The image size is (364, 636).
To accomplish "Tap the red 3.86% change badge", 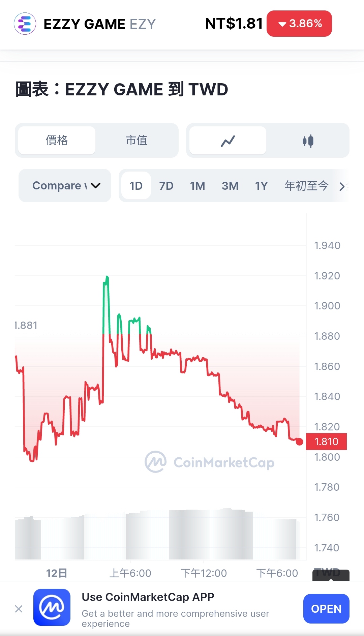I will pyautogui.click(x=299, y=24).
